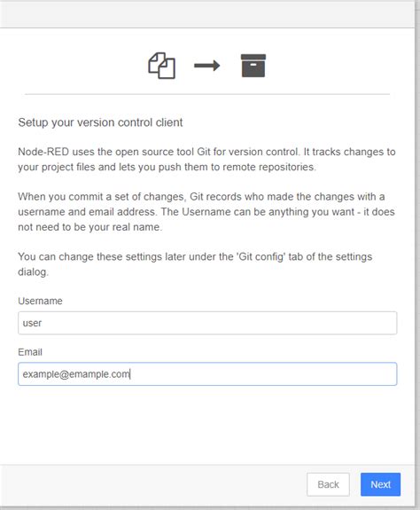Focus the Email input field
The width and height of the screenshot is (420, 510).
point(207,374)
